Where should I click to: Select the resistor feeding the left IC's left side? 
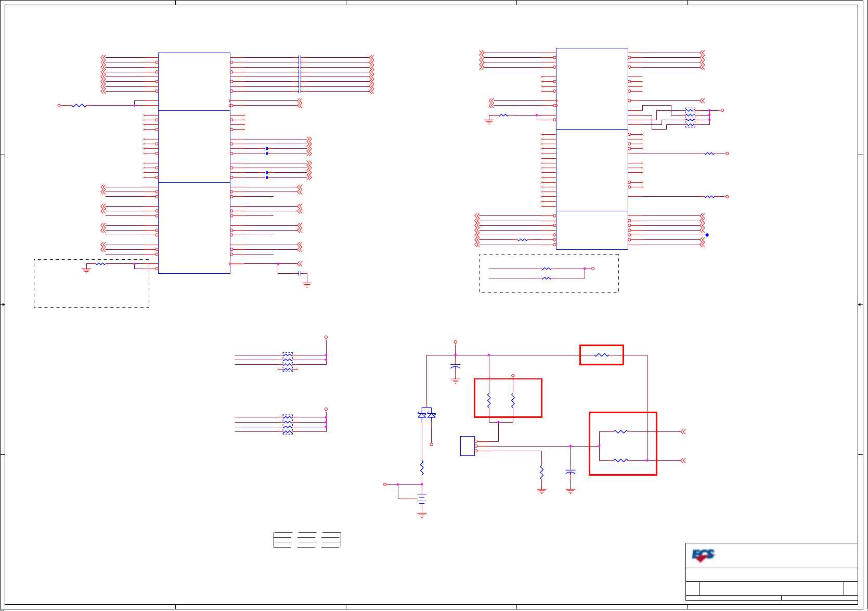click(x=79, y=105)
